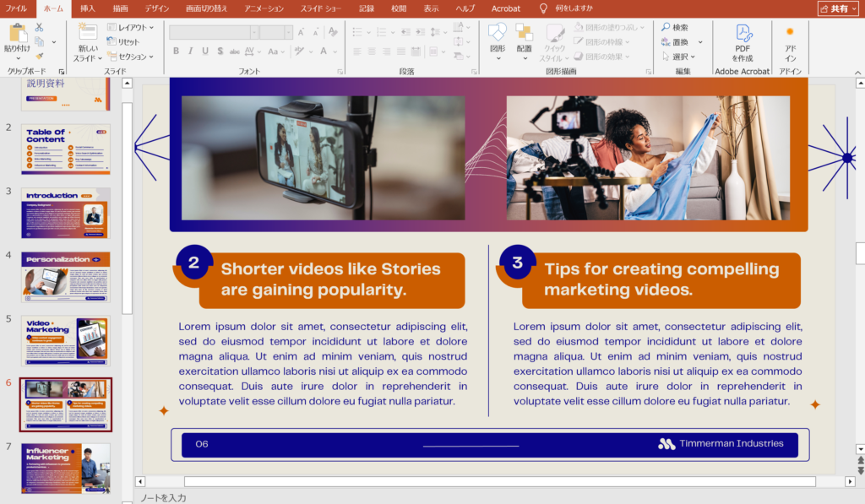Click the Cut scissors icon
The height and width of the screenshot is (504, 865).
(39, 28)
